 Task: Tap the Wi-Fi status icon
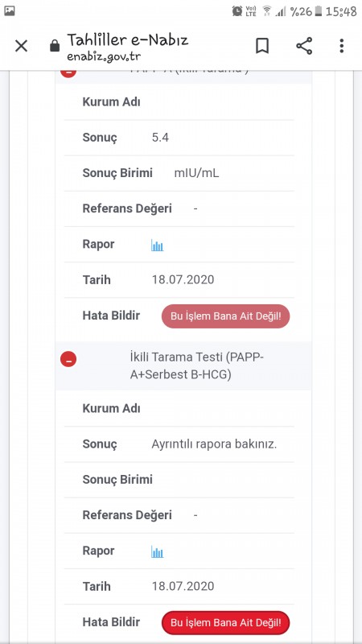click(267, 11)
